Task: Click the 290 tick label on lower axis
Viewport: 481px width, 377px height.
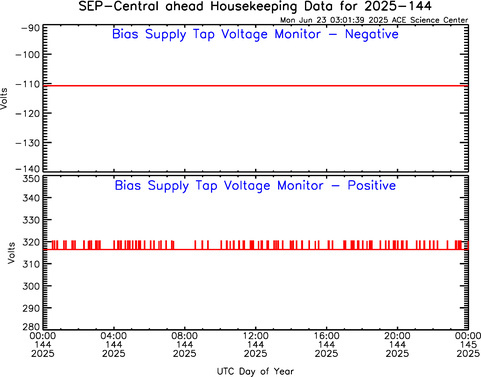Action: point(31,308)
